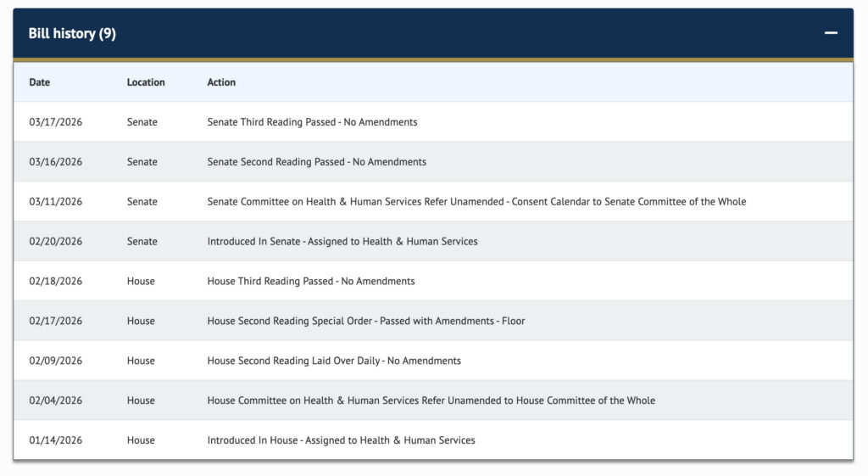Image resolution: width=868 pixels, height=476 pixels.
Task: Click the 03/17/2026 date cell
Action: tap(56, 122)
